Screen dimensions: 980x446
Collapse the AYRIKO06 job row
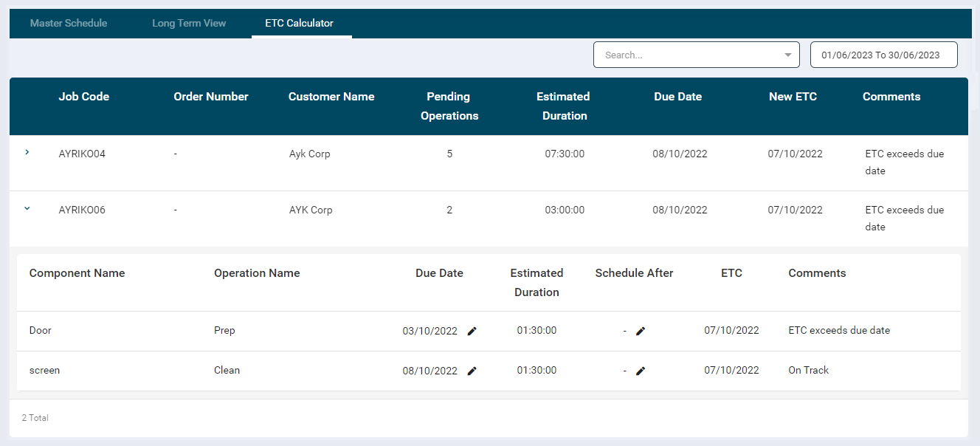27,209
